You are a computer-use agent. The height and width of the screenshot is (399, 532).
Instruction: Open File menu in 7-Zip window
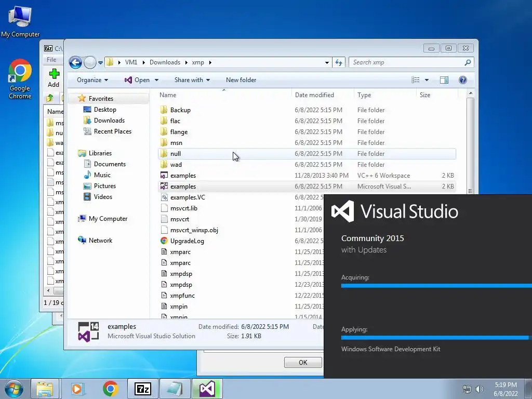coord(51,60)
